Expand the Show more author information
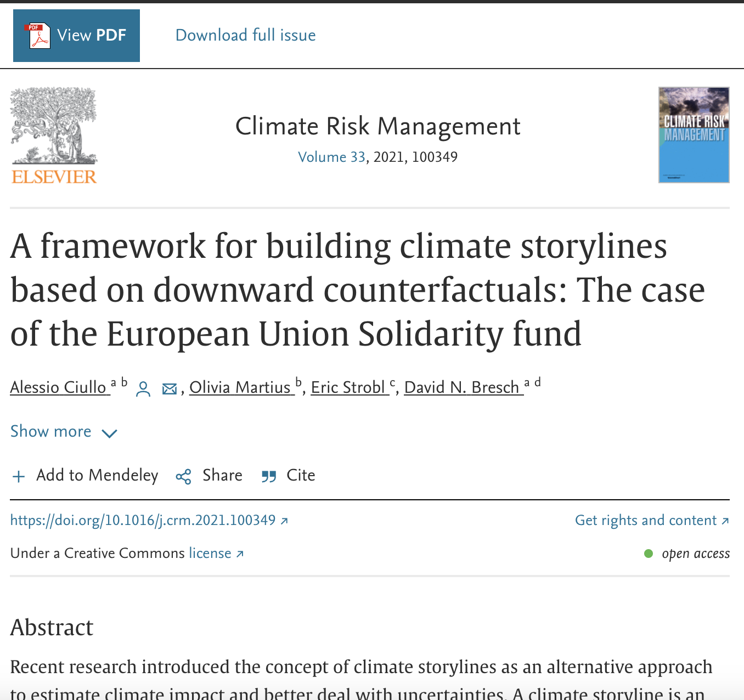The image size is (744, 700). pos(50,432)
